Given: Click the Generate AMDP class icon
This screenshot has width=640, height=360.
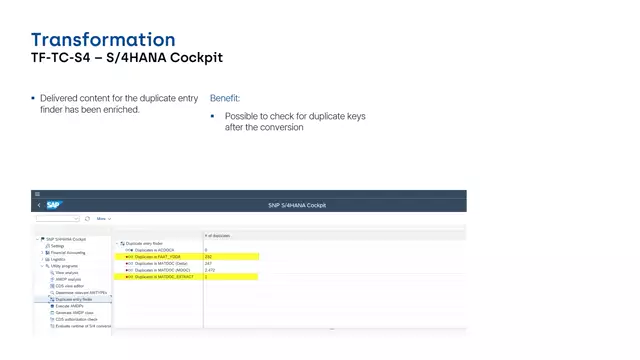Looking at the screenshot, I should [52, 313].
